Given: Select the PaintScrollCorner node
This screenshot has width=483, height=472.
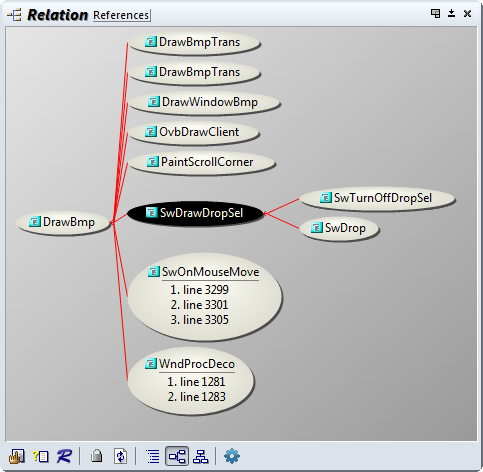Looking at the screenshot, I should pyautogui.click(x=201, y=162).
